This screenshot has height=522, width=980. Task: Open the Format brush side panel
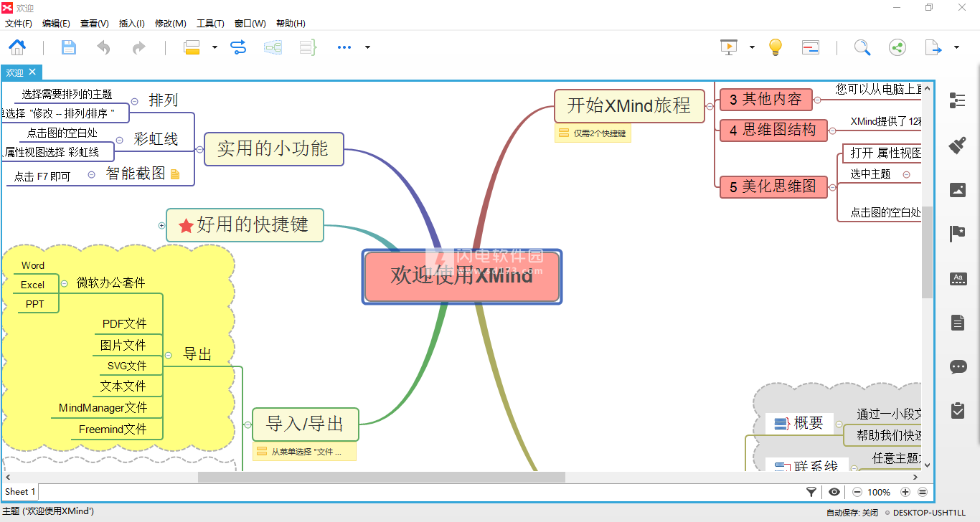click(958, 146)
